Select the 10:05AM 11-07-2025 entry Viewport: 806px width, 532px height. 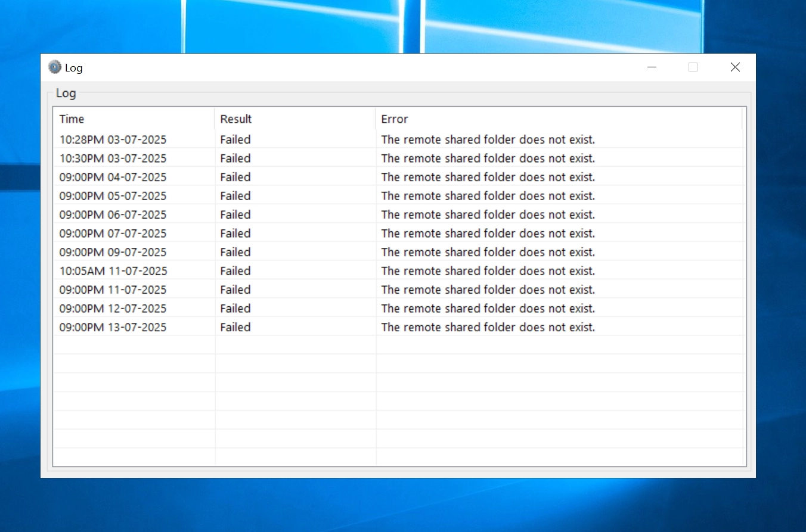113,271
